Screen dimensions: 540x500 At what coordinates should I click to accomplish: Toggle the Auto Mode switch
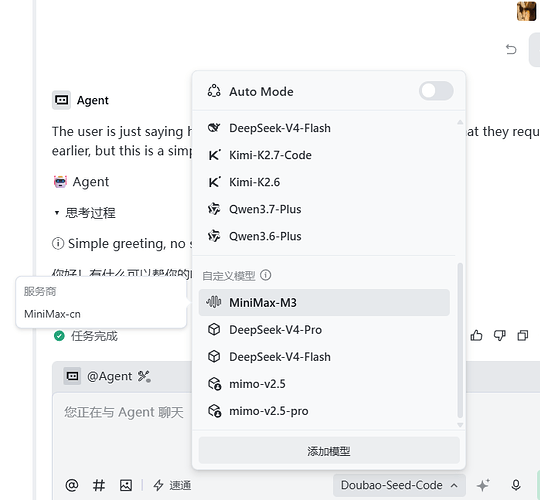point(436,91)
